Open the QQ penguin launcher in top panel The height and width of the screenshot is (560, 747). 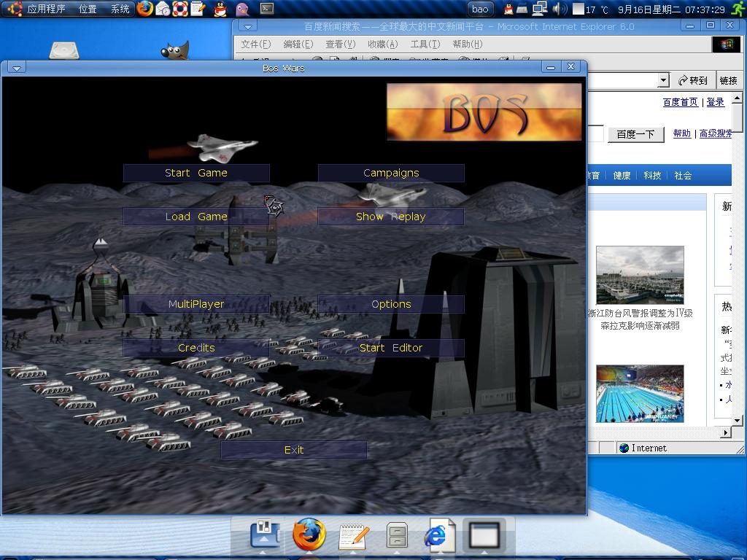pos(220,9)
